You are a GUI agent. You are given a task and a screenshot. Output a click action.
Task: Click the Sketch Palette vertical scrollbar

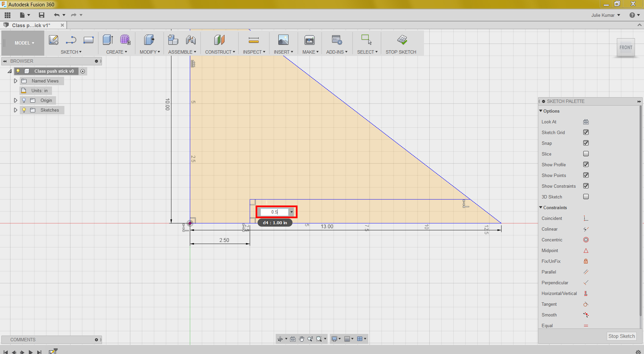point(640,211)
